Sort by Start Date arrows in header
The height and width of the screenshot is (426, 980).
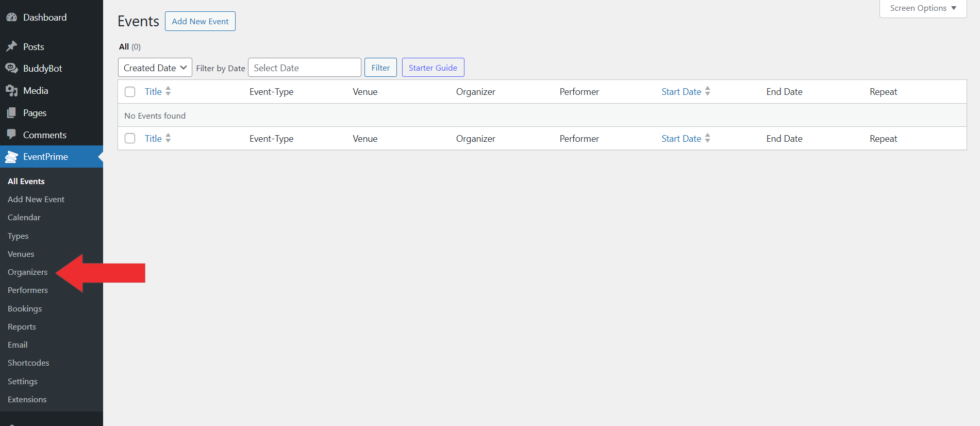(708, 91)
